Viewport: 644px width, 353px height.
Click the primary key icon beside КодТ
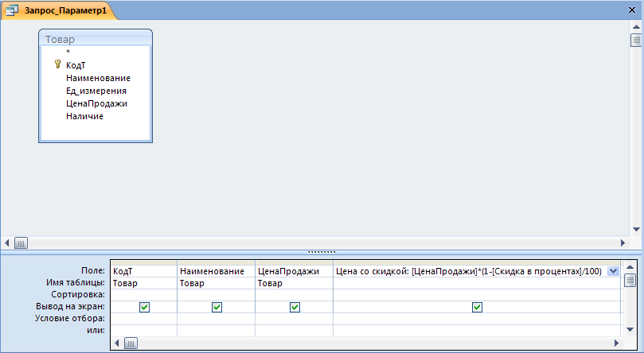point(57,64)
